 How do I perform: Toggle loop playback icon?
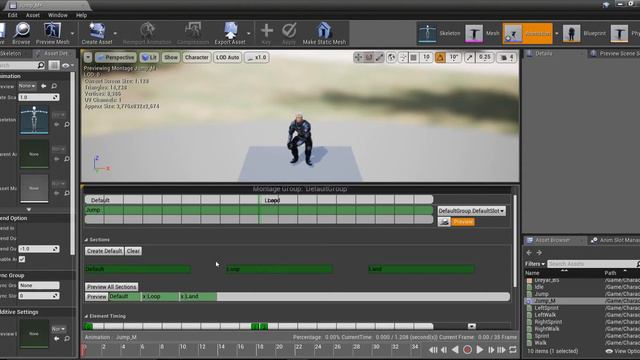[513, 350]
